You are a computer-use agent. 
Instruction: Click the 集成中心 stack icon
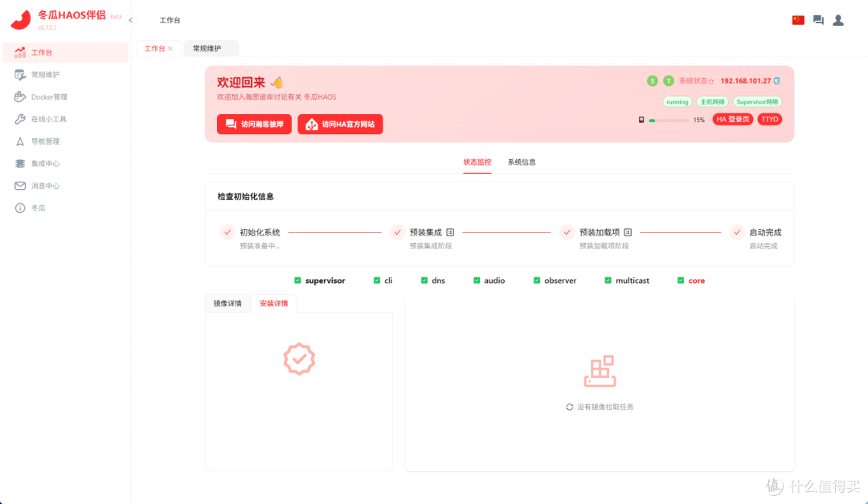tap(20, 163)
